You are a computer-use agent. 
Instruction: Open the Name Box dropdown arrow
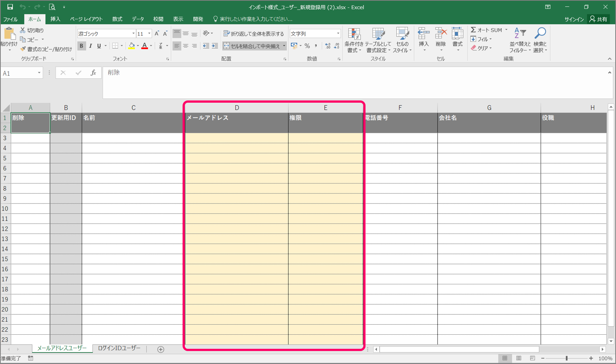[39, 73]
